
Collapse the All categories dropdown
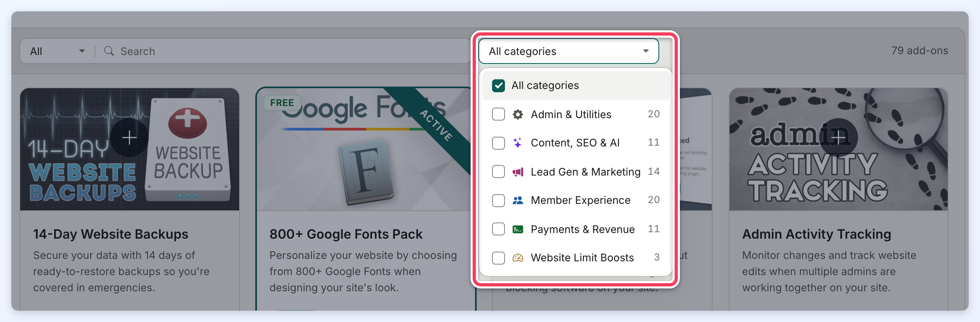click(569, 51)
